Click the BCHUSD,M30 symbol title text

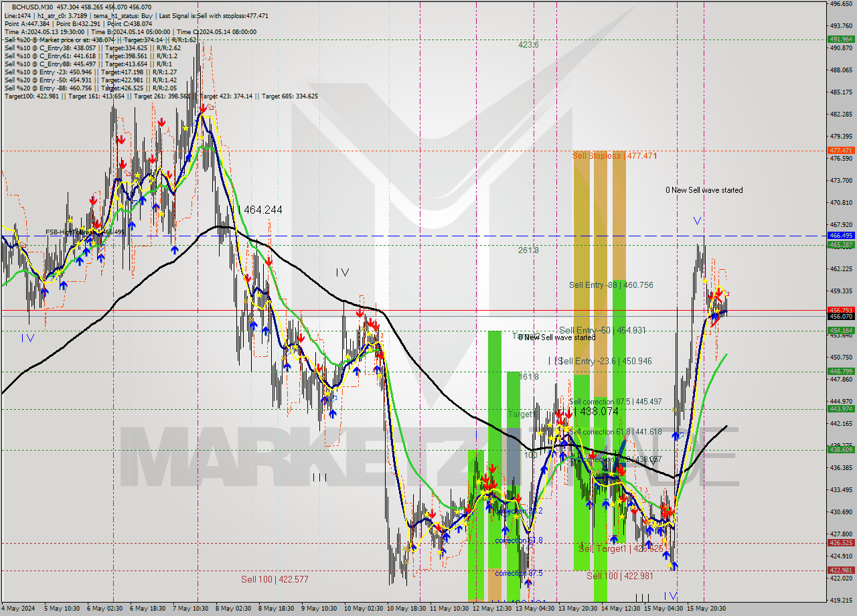[31, 7]
